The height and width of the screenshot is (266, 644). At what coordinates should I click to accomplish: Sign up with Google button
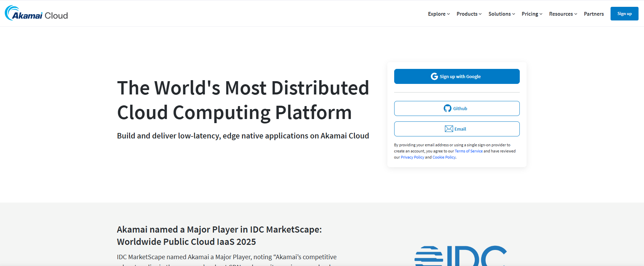tap(457, 76)
